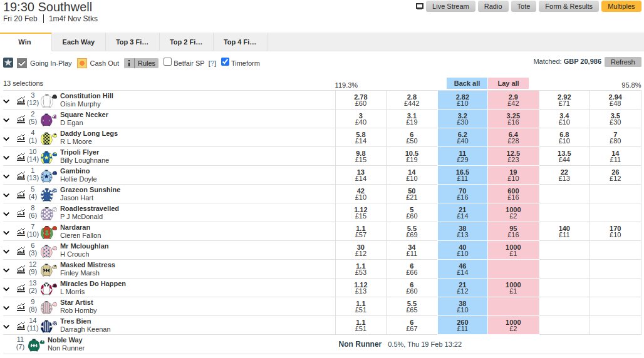Click Constitution Hill jockey silks icon
Image resolution: width=644 pixels, height=358 pixels.
click(48, 101)
